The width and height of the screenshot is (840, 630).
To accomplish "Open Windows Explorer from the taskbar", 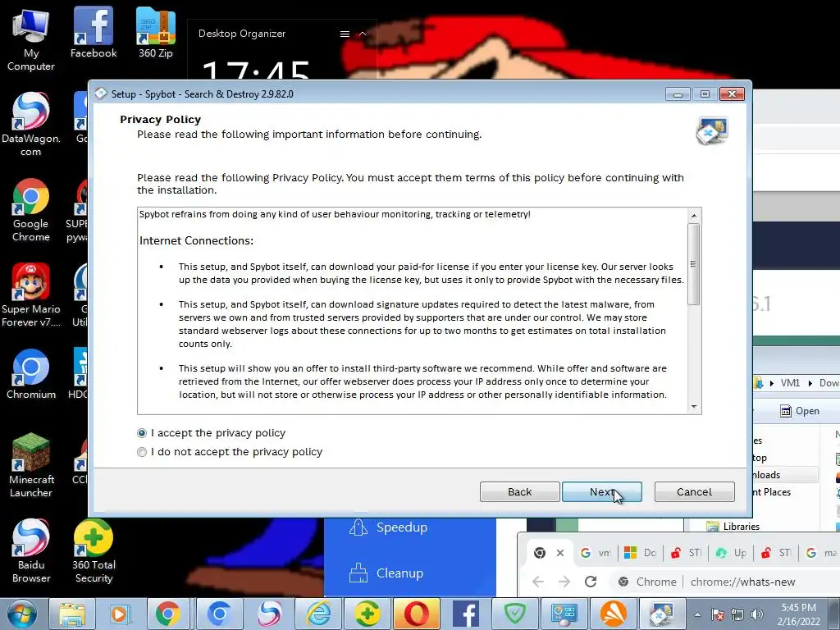I will click(72, 614).
